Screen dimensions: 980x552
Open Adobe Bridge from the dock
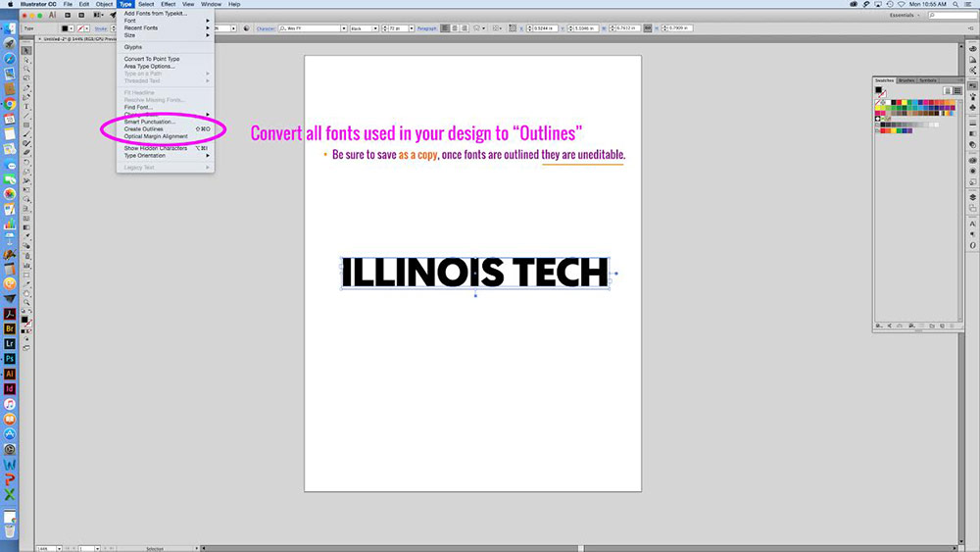click(10, 328)
